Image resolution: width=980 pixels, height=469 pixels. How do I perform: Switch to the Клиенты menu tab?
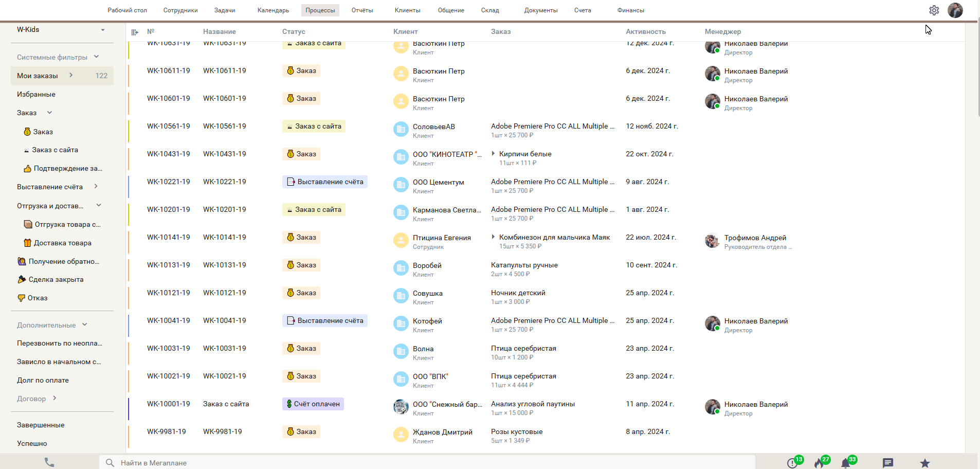(x=407, y=10)
